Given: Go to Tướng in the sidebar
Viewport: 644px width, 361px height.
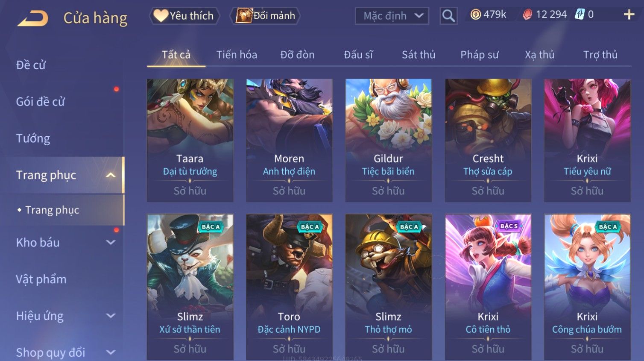Looking at the screenshot, I should click(33, 138).
